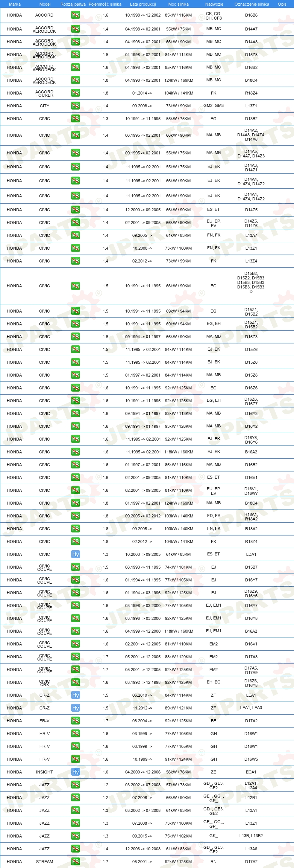Select the power value 88kW / 120KM
The width and height of the screenshot is (294, 868).
(x=178, y=657)
